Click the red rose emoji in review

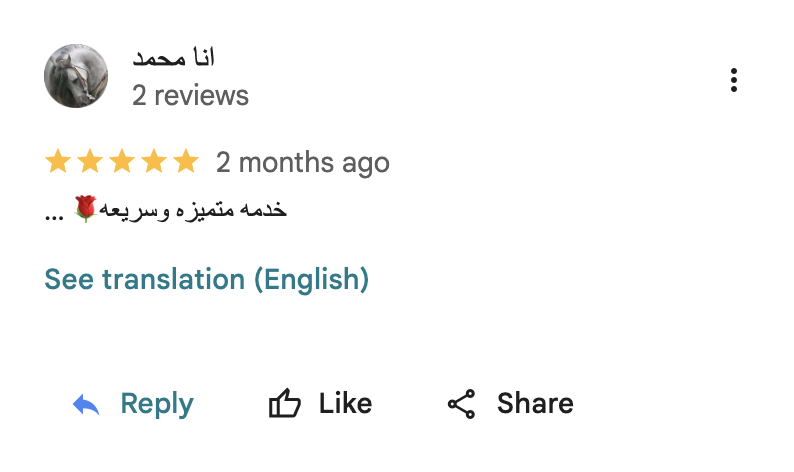tap(85, 209)
